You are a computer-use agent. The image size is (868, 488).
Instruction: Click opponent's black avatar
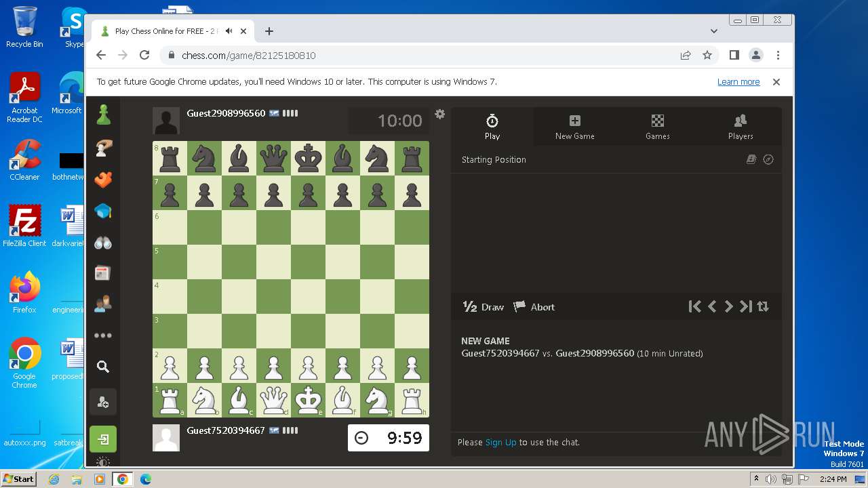click(x=166, y=121)
